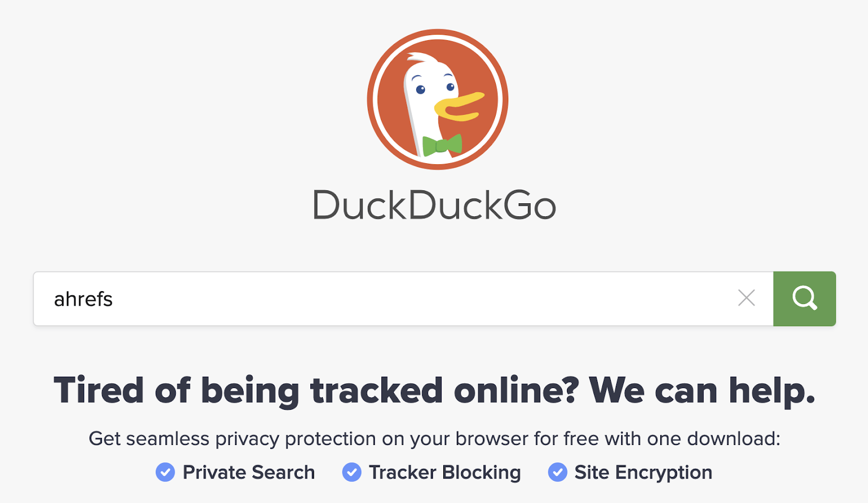The height and width of the screenshot is (503, 868).
Task: Click the Private Search label
Action: 248,472
